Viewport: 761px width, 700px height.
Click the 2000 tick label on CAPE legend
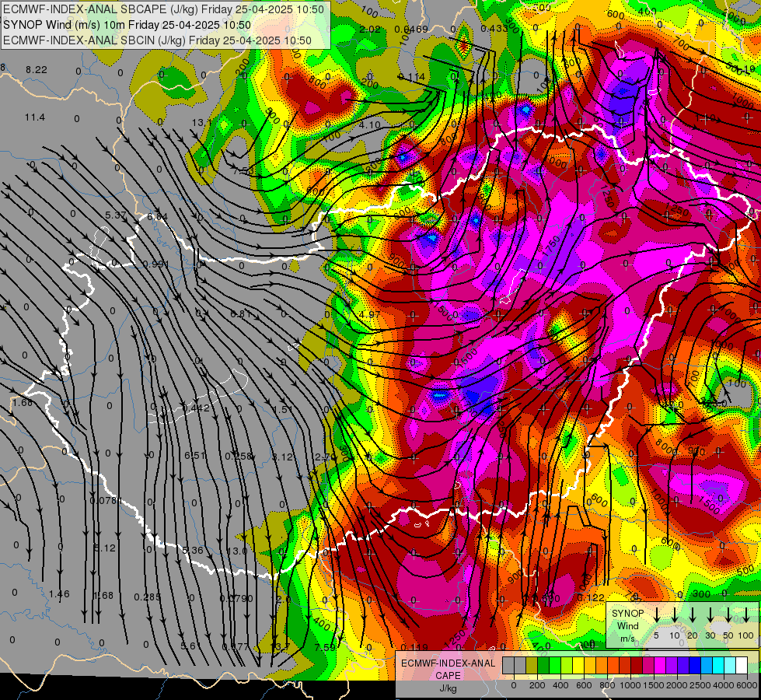[x=677, y=685]
